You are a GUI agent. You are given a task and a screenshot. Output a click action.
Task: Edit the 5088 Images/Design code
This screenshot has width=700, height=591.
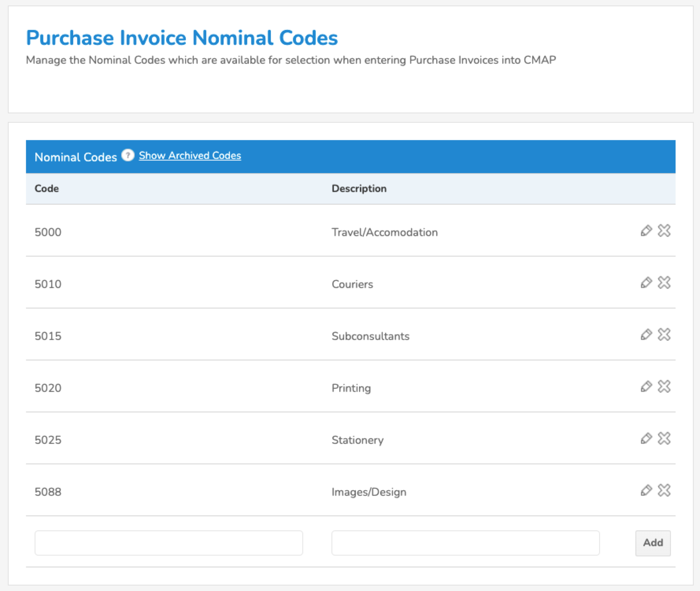point(646,491)
